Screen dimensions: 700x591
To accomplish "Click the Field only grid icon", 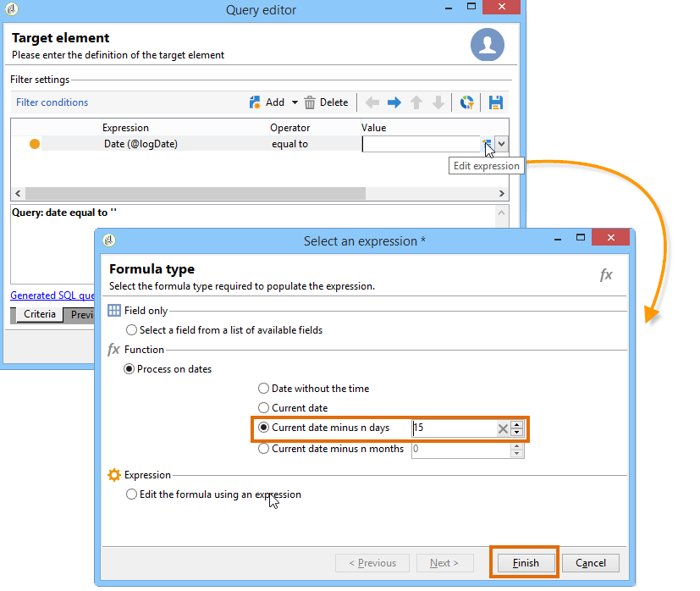I will 113,311.
